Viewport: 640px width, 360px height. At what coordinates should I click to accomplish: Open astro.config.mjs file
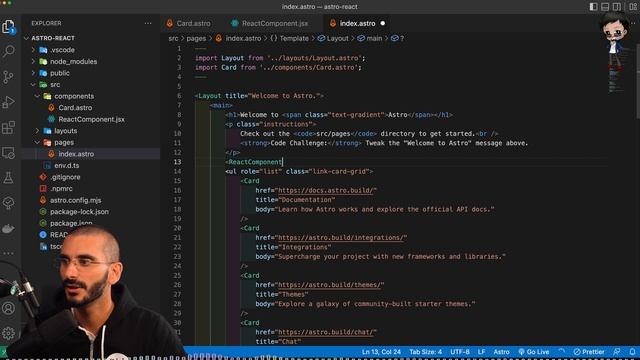point(76,200)
